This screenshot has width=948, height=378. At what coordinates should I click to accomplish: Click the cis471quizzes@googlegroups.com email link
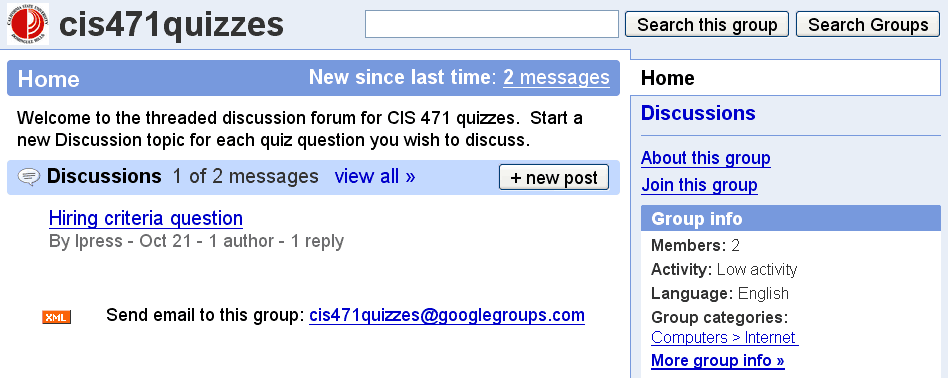(447, 315)
